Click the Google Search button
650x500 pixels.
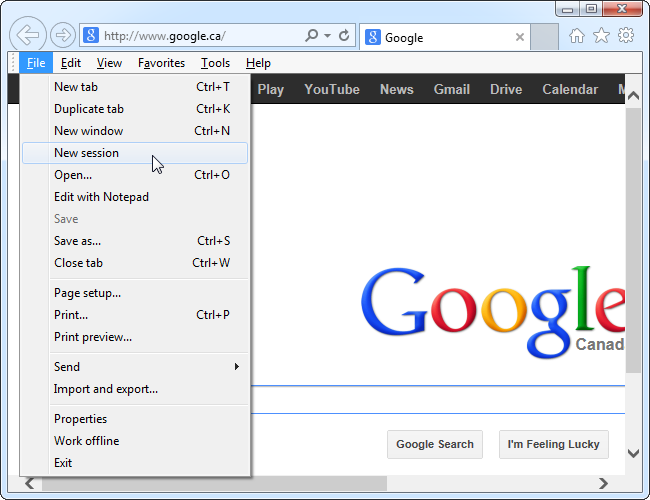tap(435, 444)
